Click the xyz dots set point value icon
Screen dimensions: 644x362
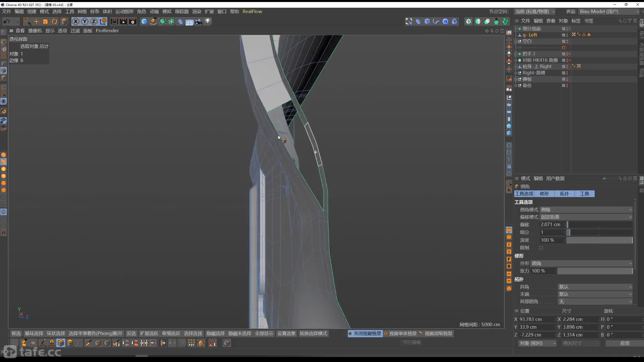tap(191, 343)
